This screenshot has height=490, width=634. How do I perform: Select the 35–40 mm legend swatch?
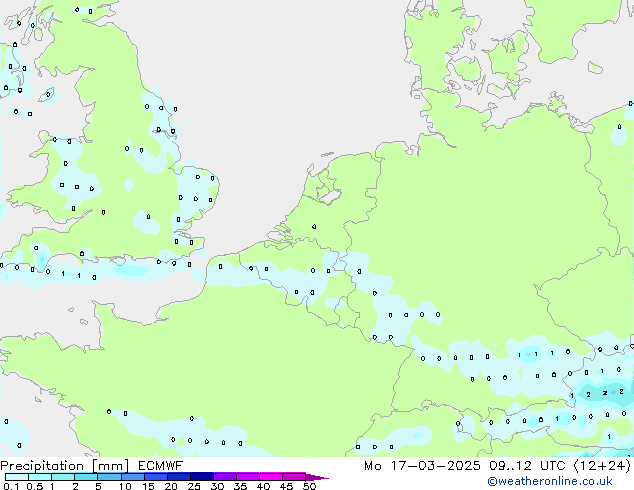pyautogui.click(x=247, y=477)
